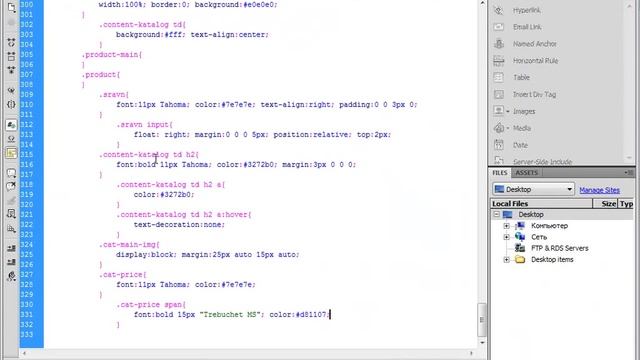Click the horizontal scroll-right arrow under code
The image size is (640, 360).
[x=472, y=353]
